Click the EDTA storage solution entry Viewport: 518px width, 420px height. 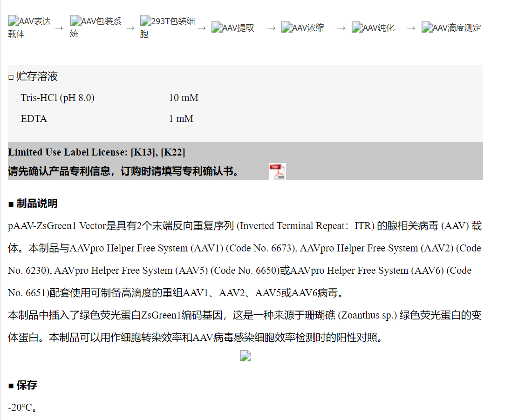pos(34,119)
